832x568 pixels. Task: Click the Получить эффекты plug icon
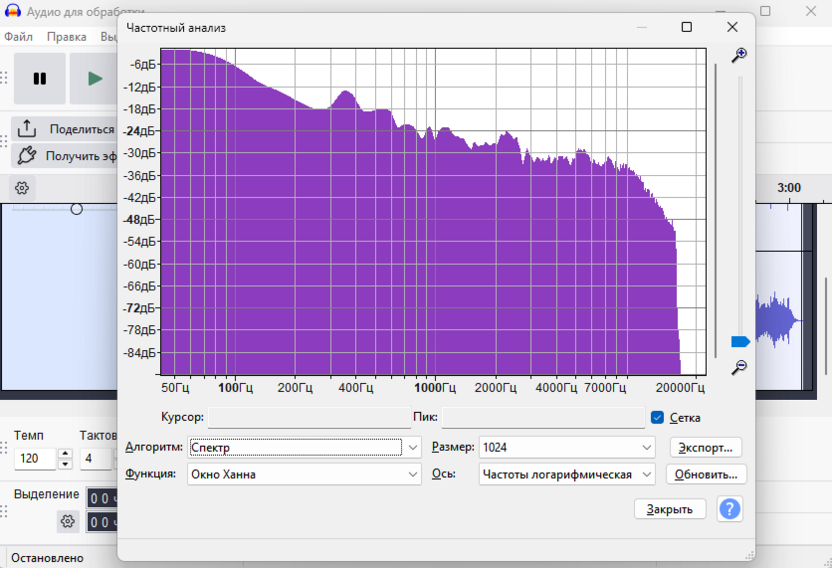[x=27, y=155]
